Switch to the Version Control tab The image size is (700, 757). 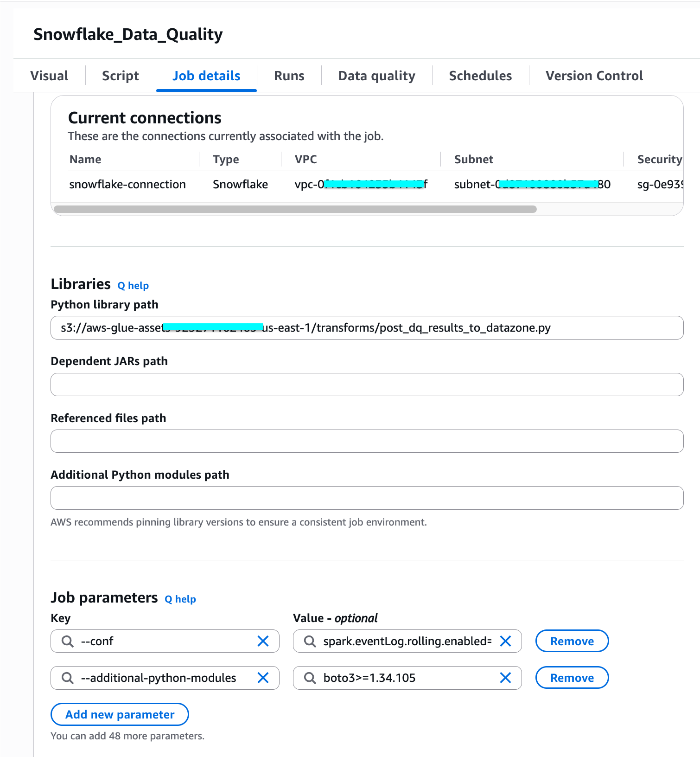coord(594,76)
